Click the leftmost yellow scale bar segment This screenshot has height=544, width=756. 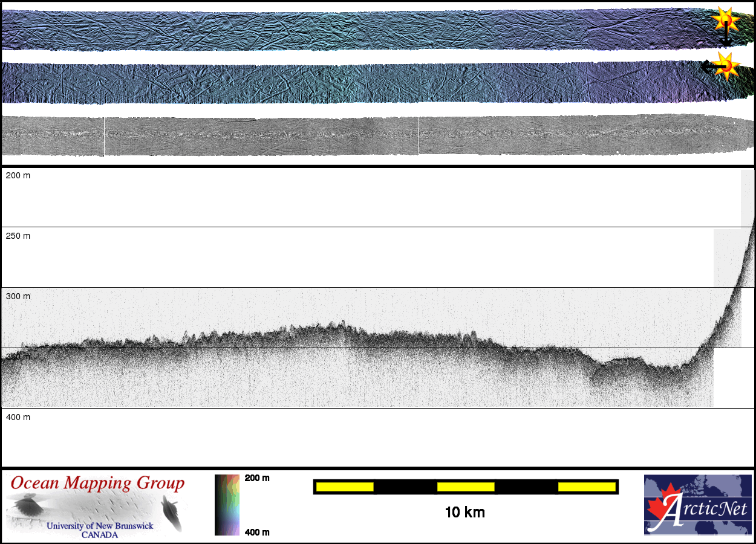point(344,487)
